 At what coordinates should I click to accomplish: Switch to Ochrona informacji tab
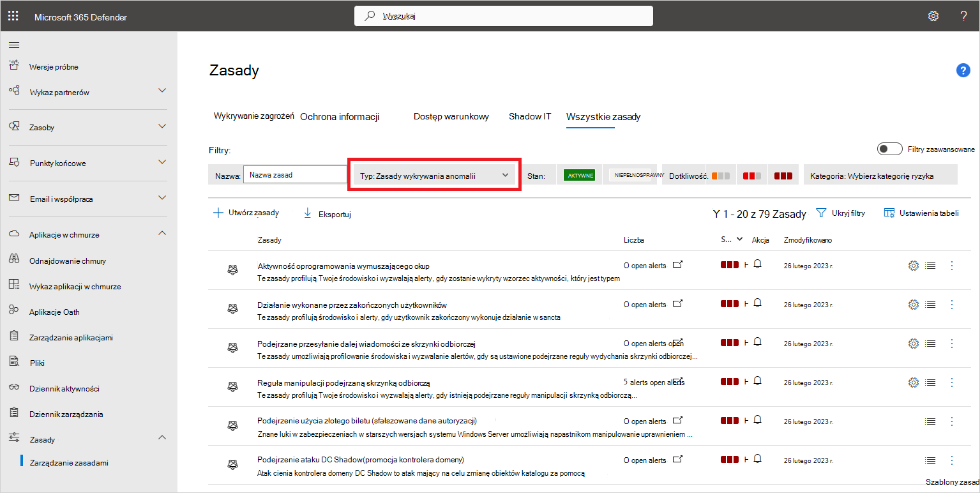[x=340, y=117]
